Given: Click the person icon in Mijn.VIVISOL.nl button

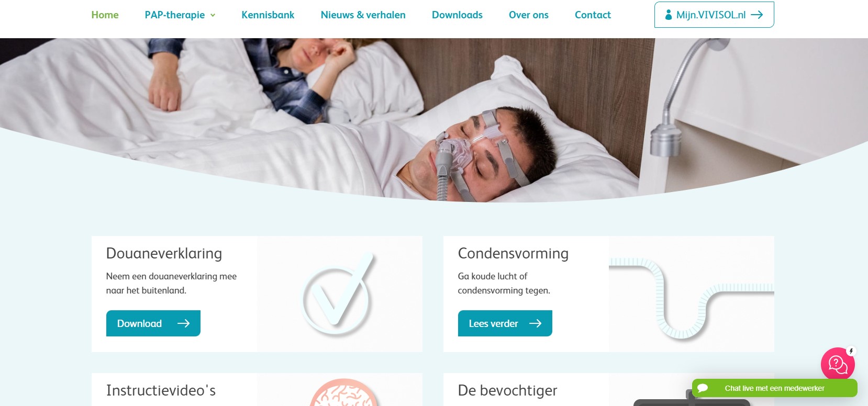Looking at the screenshot, I should point(669,15).
